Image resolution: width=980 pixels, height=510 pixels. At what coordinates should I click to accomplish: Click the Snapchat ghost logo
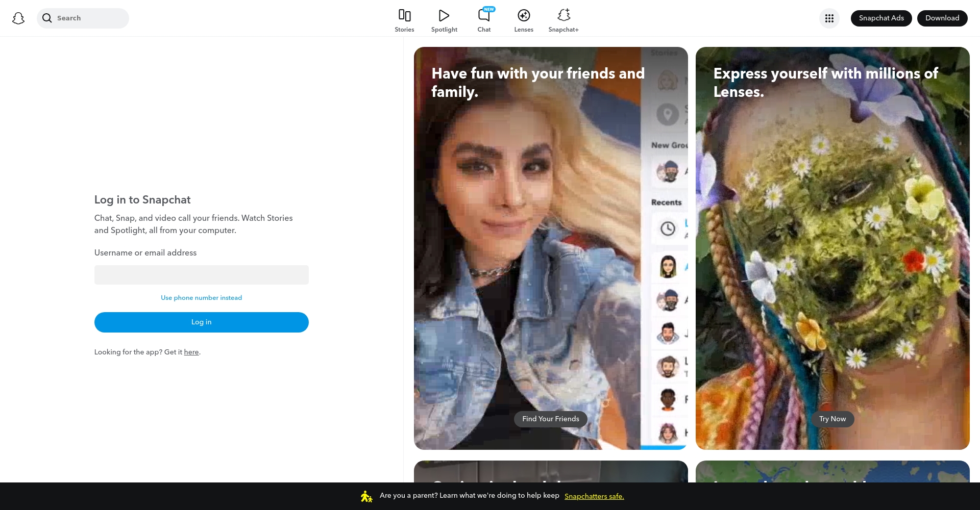point(18,18)
